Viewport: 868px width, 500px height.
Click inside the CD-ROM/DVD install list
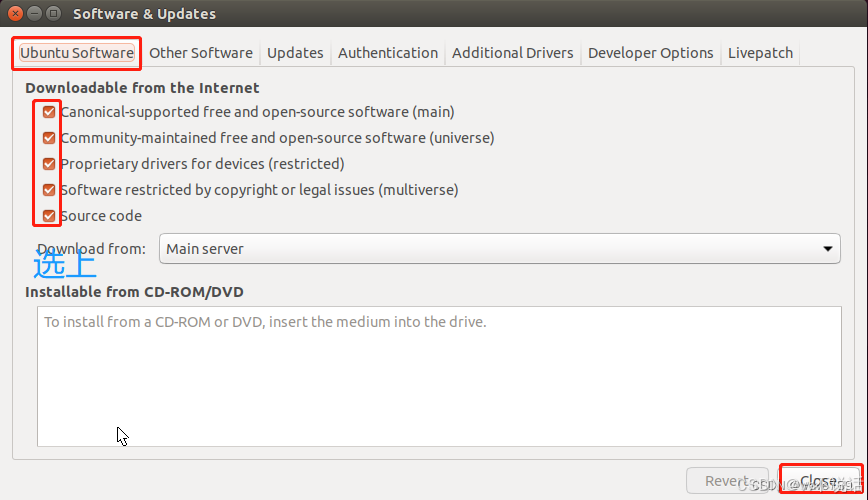pyautogui.click(x=439, y=376)
